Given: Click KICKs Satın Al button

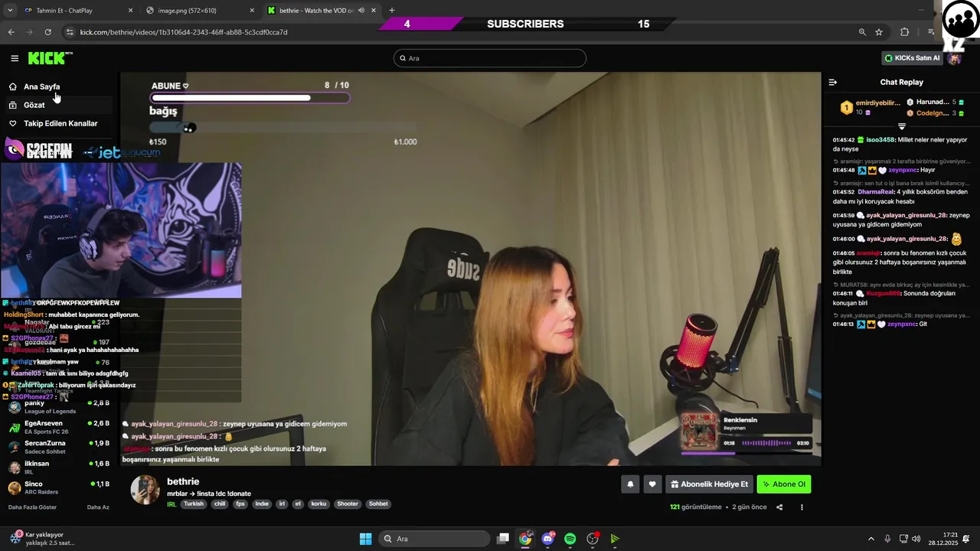Looking at the screenshot, I should coord(912,58).
